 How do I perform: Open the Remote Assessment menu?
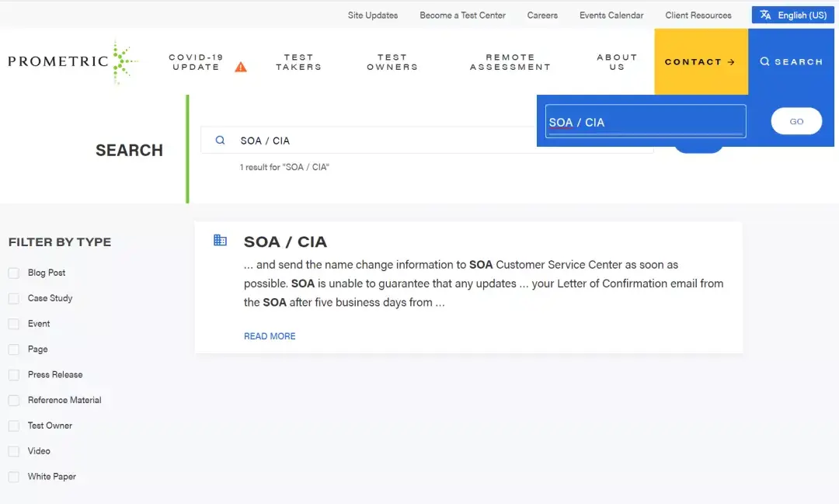click(x=510, y=62)
